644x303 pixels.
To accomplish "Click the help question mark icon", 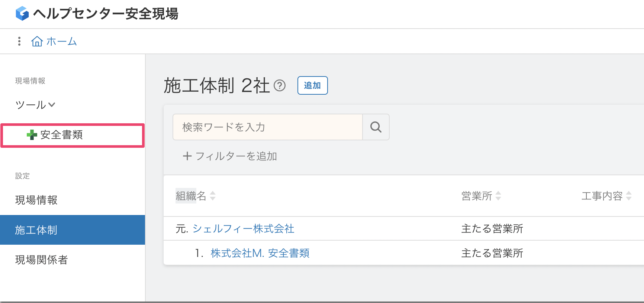I will click(280, 86).
